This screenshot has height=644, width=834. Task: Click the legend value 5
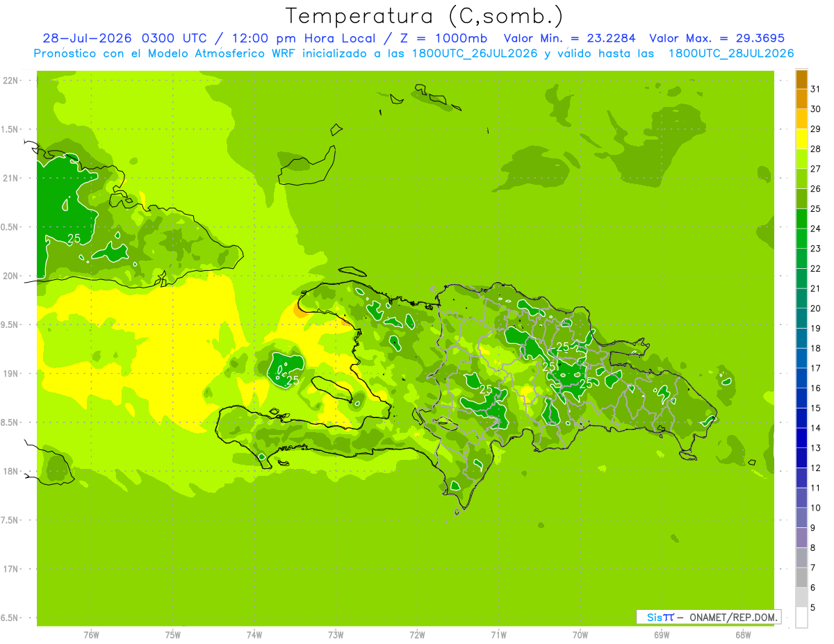813,608
